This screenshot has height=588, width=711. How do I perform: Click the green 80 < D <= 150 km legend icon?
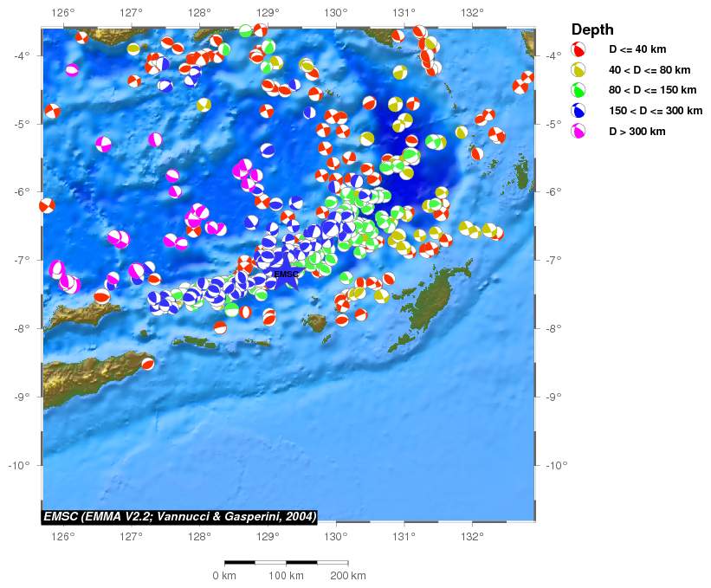pos(578,90)
